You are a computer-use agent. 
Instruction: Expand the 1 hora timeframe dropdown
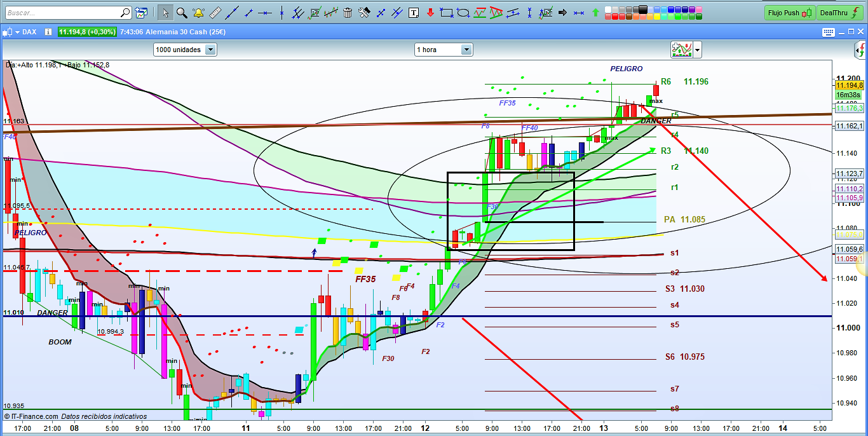pos(466,50)
